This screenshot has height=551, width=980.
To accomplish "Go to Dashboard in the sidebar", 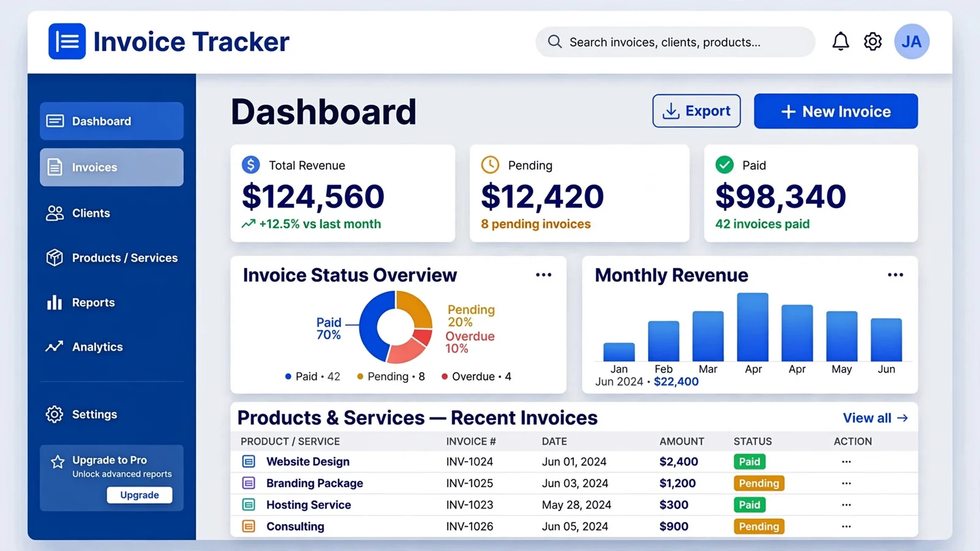I will (111, 121).
